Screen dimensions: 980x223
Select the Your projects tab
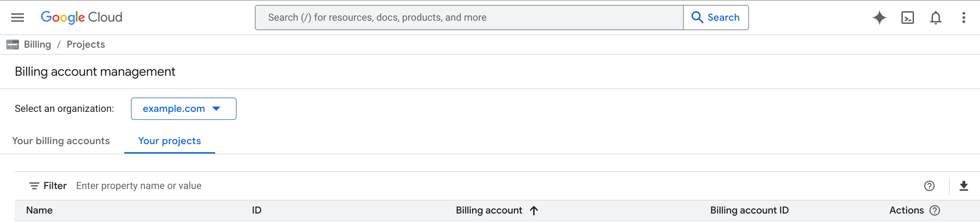point(169,141)
